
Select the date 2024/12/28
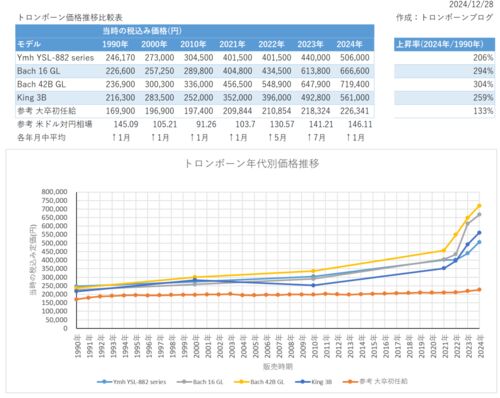[x=471, y=4]
